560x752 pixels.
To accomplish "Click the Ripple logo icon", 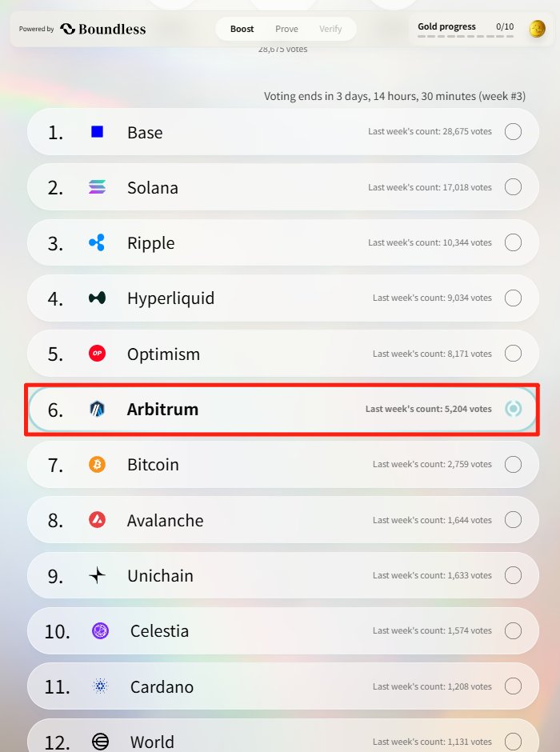I will 98,242.
